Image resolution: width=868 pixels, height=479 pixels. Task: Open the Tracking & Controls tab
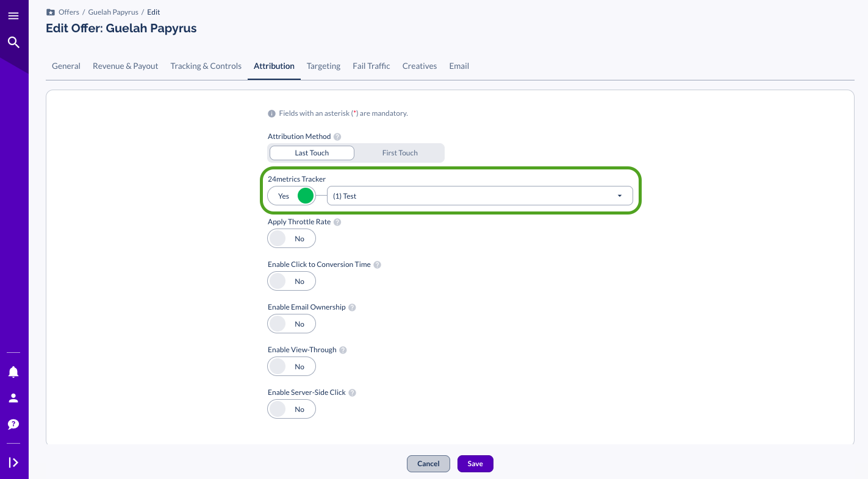pyautogui.click(x=206, y=66)
